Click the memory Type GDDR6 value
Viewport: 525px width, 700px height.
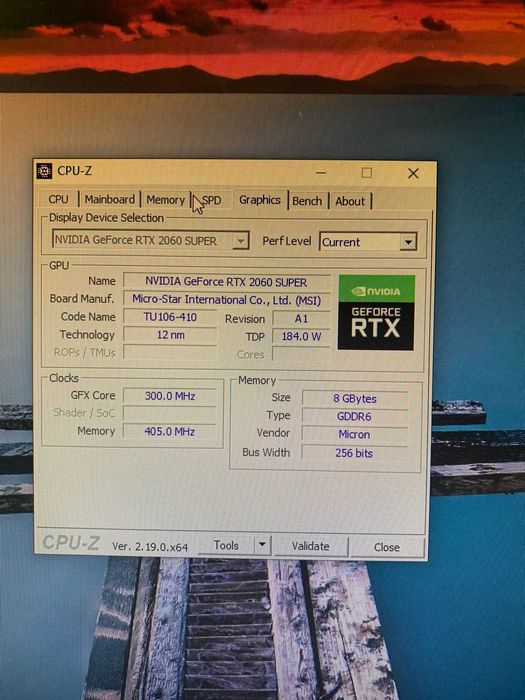[355, 417]
